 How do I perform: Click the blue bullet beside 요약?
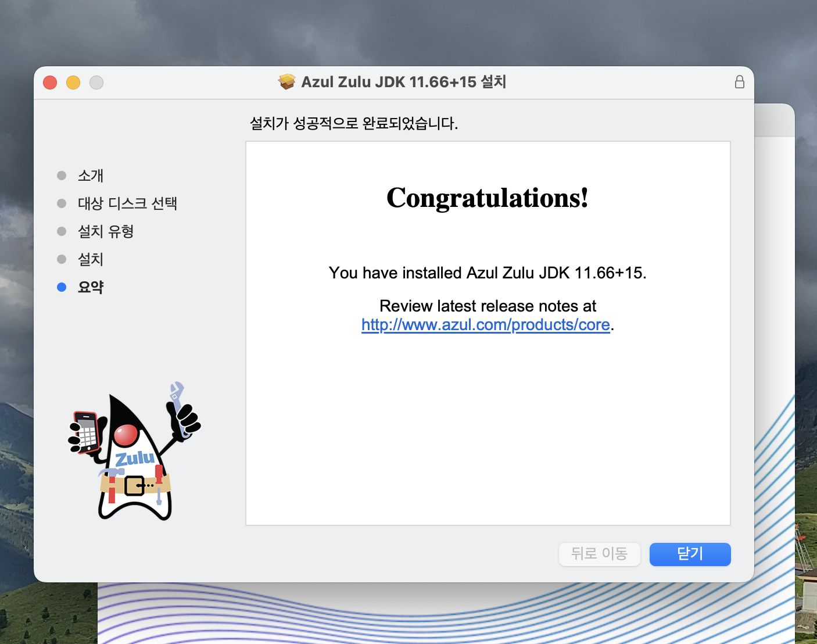click(62, 287)
